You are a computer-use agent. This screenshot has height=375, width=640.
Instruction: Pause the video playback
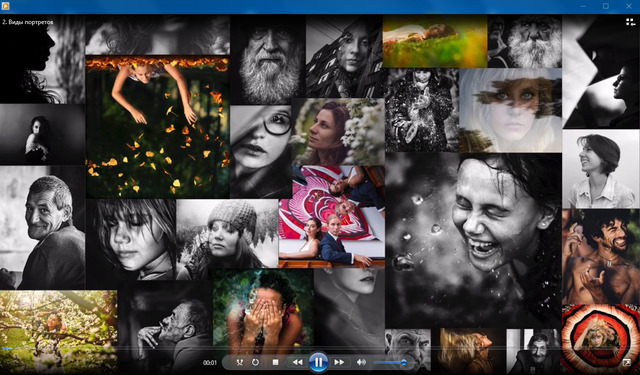(x=318, y=362)
